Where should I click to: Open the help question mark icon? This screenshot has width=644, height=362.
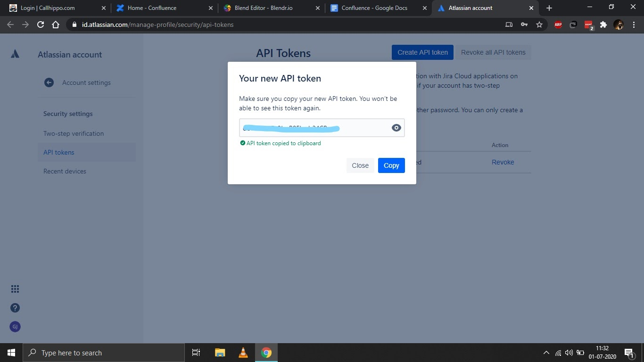15,308
